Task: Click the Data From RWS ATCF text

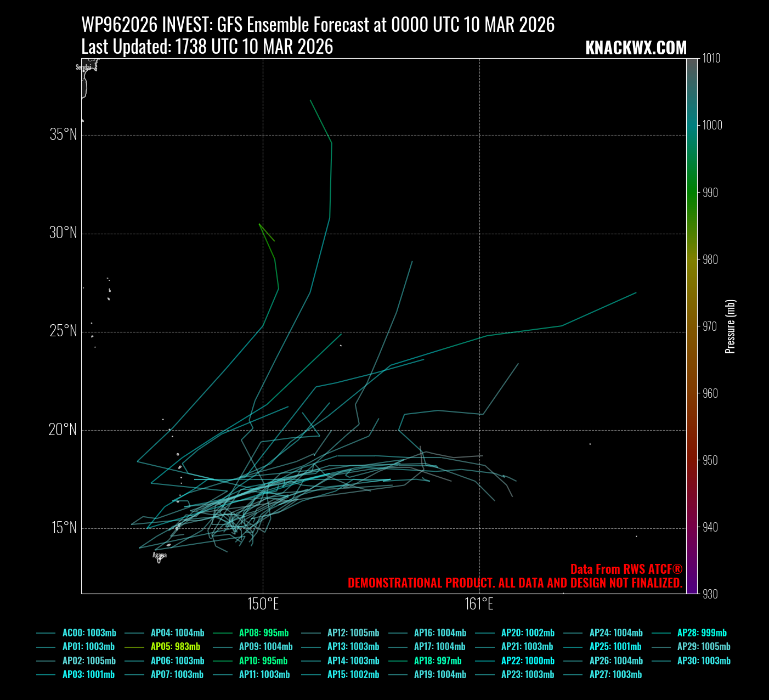Action: pos(626,569)
